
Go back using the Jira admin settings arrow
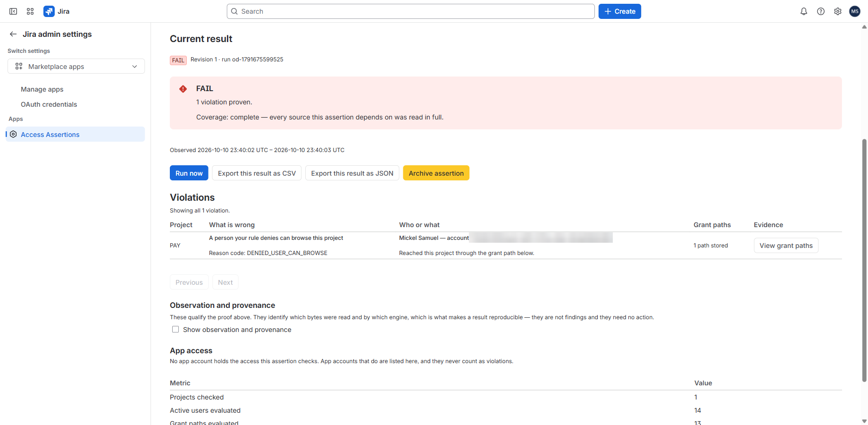[x=13, y=34]
